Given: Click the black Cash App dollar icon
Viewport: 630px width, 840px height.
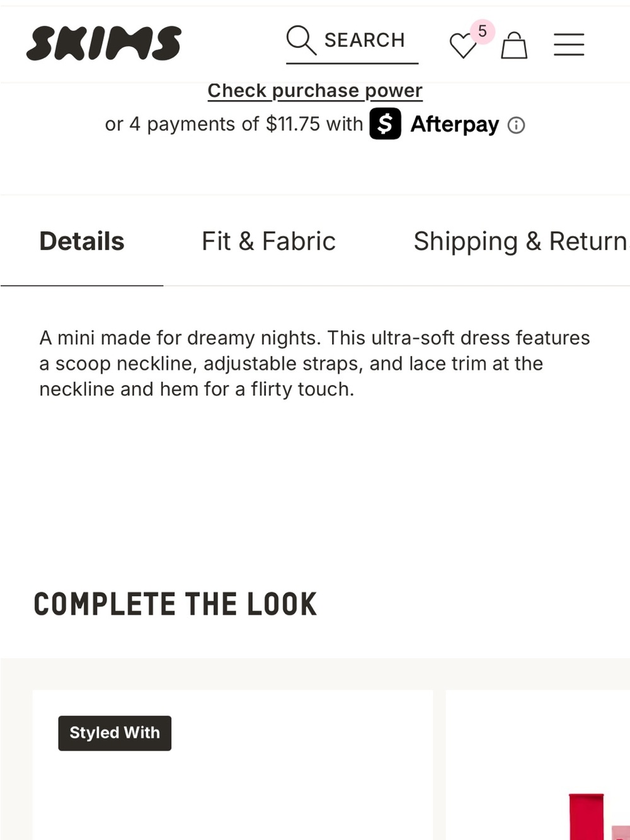Looking at the screenshot, I should [385, 124].
